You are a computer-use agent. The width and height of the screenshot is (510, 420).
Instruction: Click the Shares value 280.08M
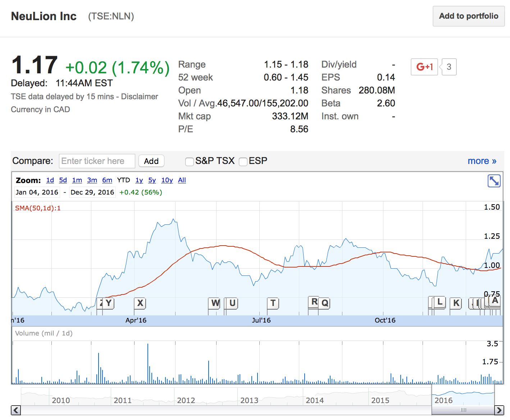point(377,90)
